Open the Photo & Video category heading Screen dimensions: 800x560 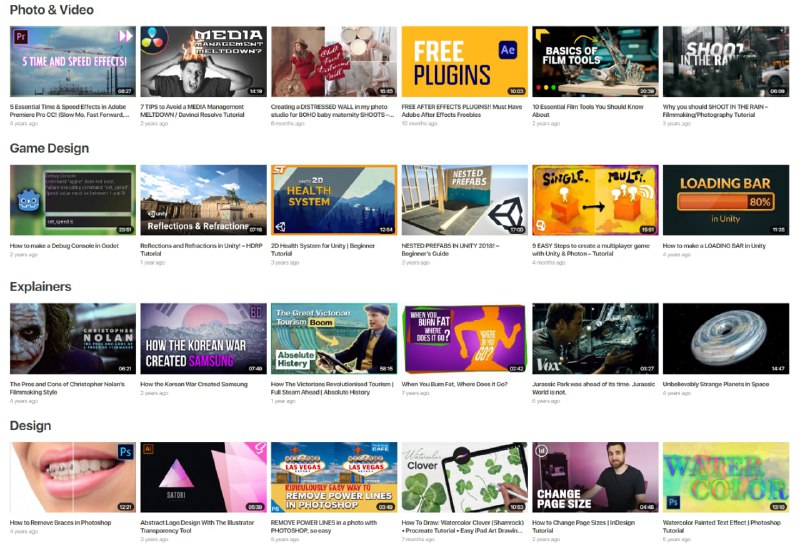click(x=51, y=10)
